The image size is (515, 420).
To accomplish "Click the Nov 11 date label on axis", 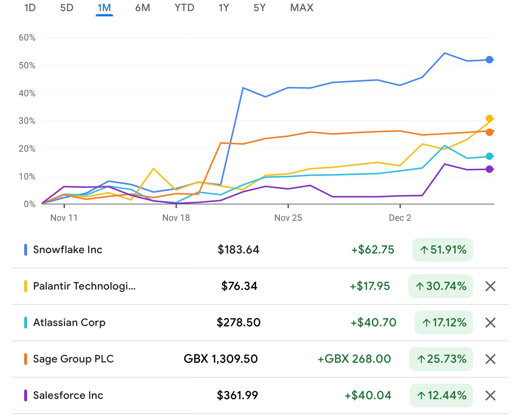I will [x=64, y=218].
